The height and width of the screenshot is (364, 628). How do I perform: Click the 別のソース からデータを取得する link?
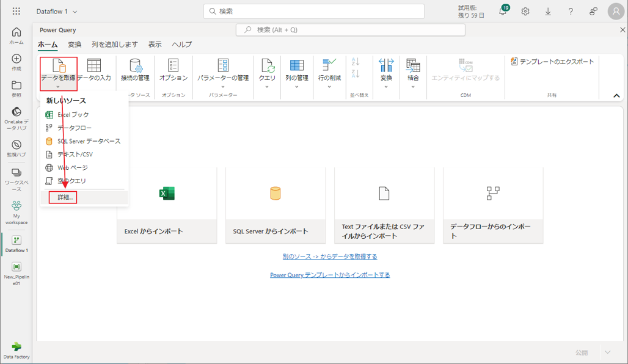(330, 257)
